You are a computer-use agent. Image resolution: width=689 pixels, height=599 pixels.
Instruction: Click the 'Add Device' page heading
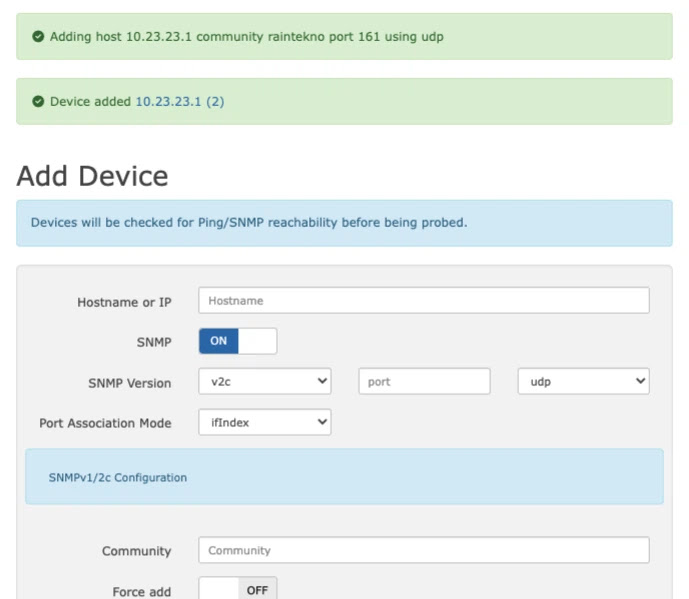pyautogui.click(x=92, y=176)
